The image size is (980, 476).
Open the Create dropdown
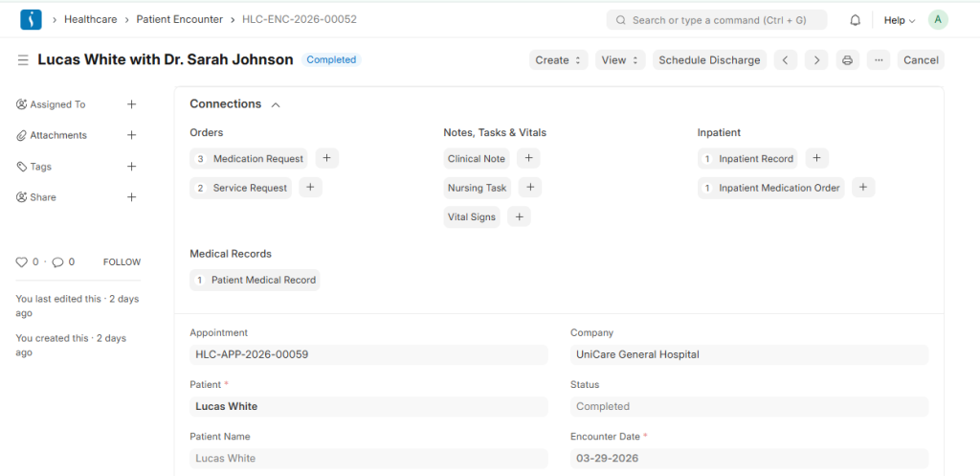[558, 60]
